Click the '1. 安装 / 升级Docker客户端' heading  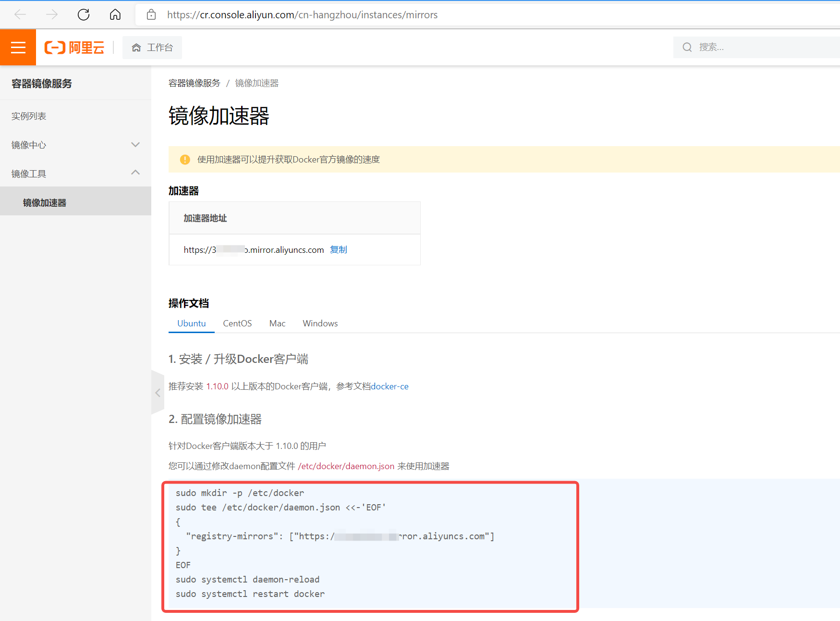coord(238,359)
